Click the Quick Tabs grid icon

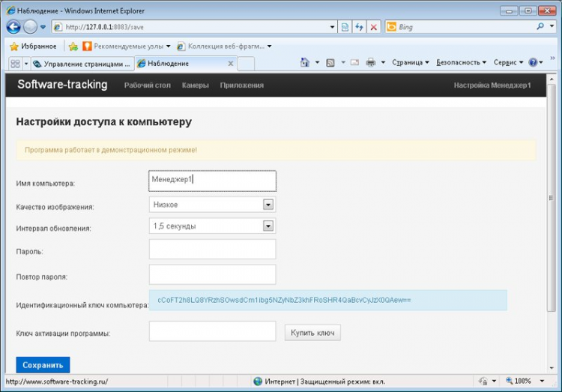point(15,64)
